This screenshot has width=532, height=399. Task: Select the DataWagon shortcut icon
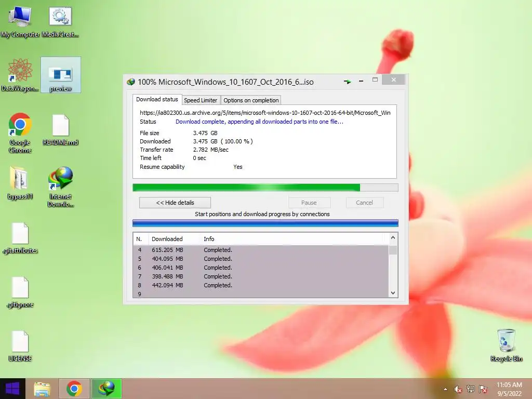click(20, 75)
